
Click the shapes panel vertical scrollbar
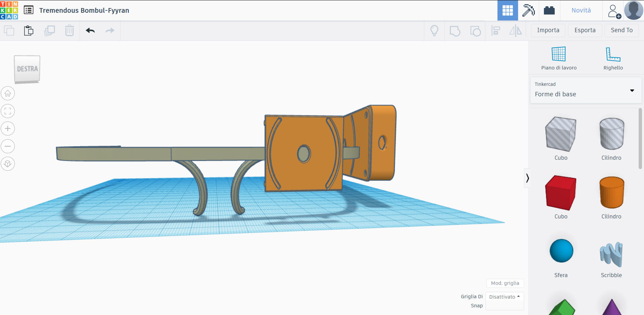point(640,139)
